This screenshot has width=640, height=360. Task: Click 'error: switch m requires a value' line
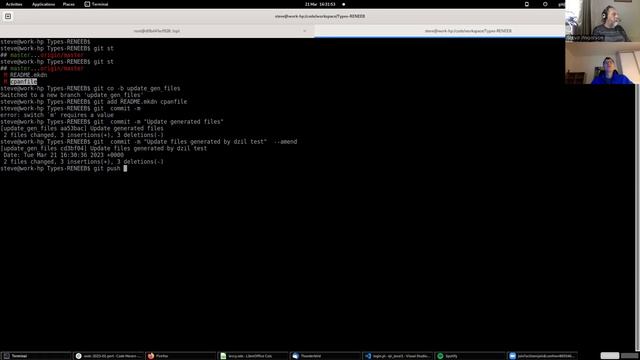57,115
